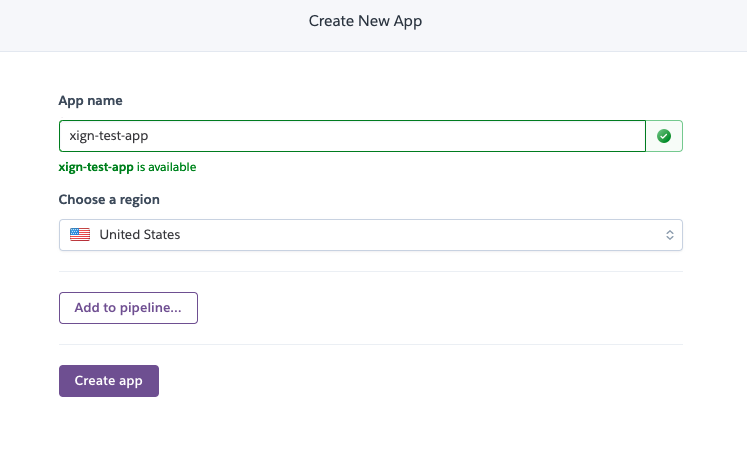Click the divider line above Add to pipeline
Viewport: 747px width, 467px height.
click(x=370, y=271)
